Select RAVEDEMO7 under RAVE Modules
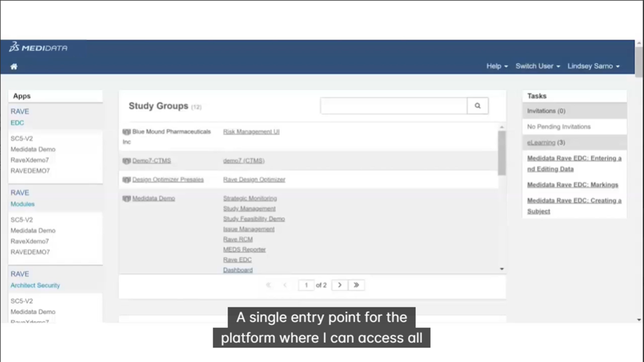This screenshot has height=362, width=644. [30, 252]
